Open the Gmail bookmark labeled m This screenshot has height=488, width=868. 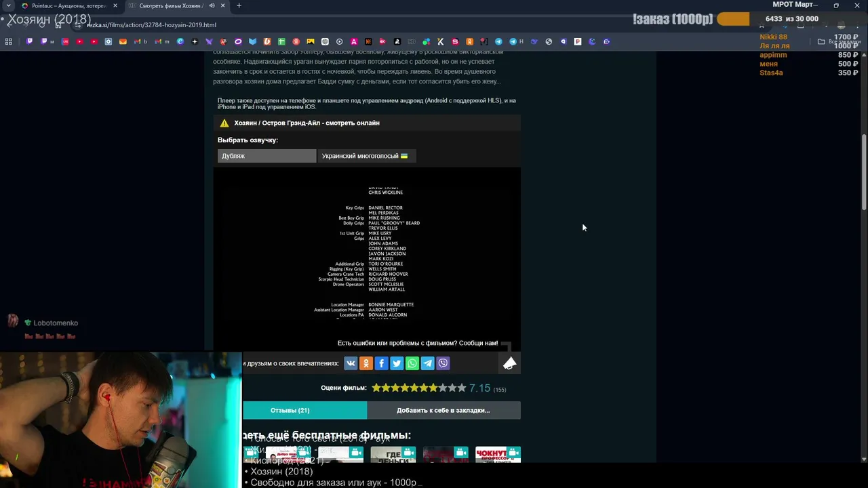click(162, 41)
